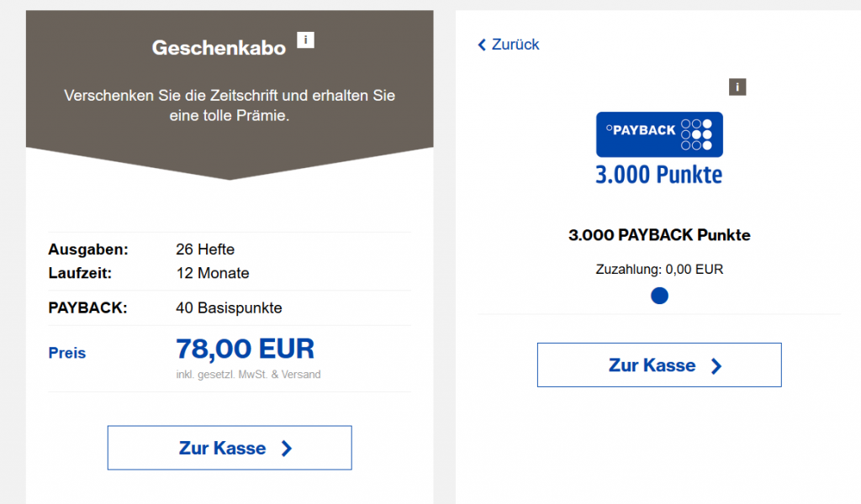861x504 pixels.
Task: Click the 26 Hefte value
Action: [205, 249]
